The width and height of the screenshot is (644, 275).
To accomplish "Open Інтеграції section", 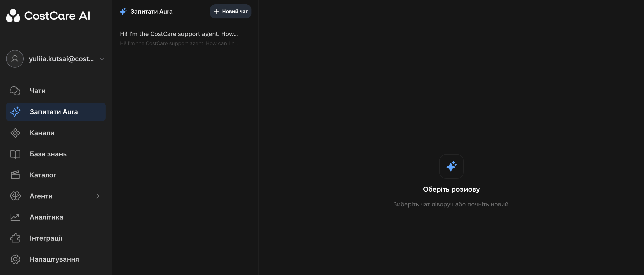I will (x=56, y=238).
